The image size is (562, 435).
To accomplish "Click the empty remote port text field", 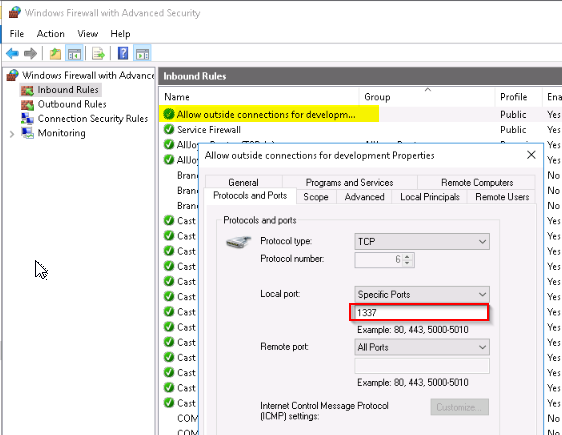I will click(x=422, y=366).
